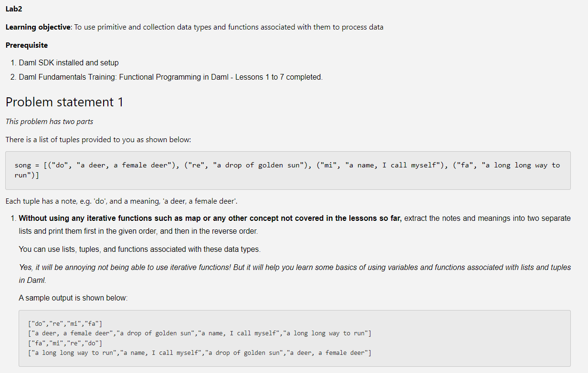Click the song variable name in code block
The width and height of the screenshot is (588, 373).
(23, 166)
